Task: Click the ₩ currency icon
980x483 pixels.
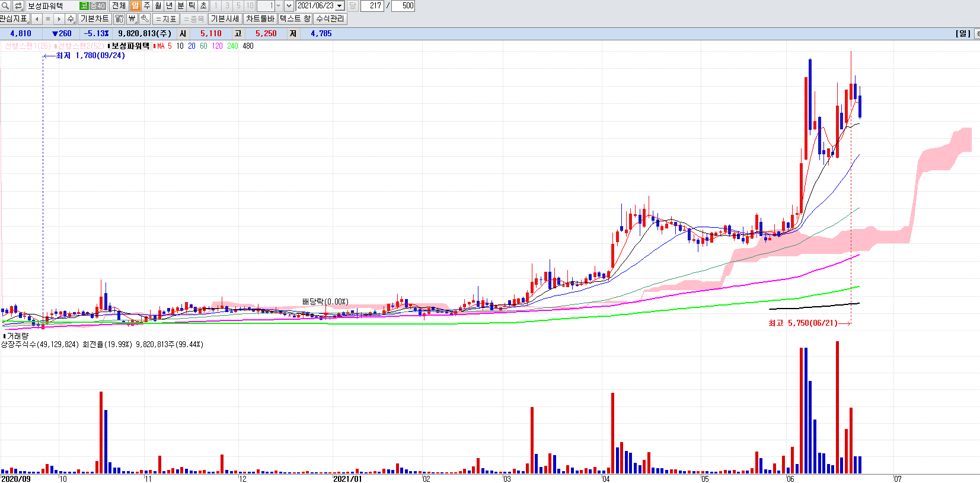Action: click(x=132, y=19)
